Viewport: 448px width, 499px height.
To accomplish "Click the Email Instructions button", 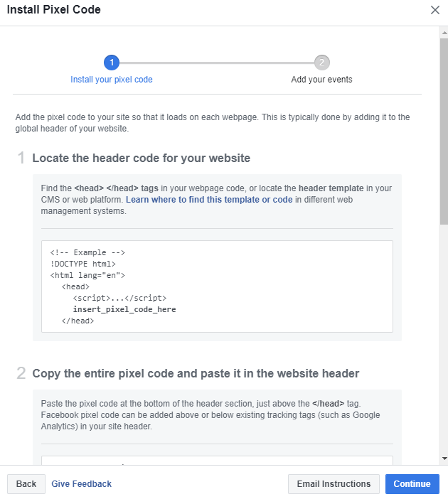I will (334, 484).
